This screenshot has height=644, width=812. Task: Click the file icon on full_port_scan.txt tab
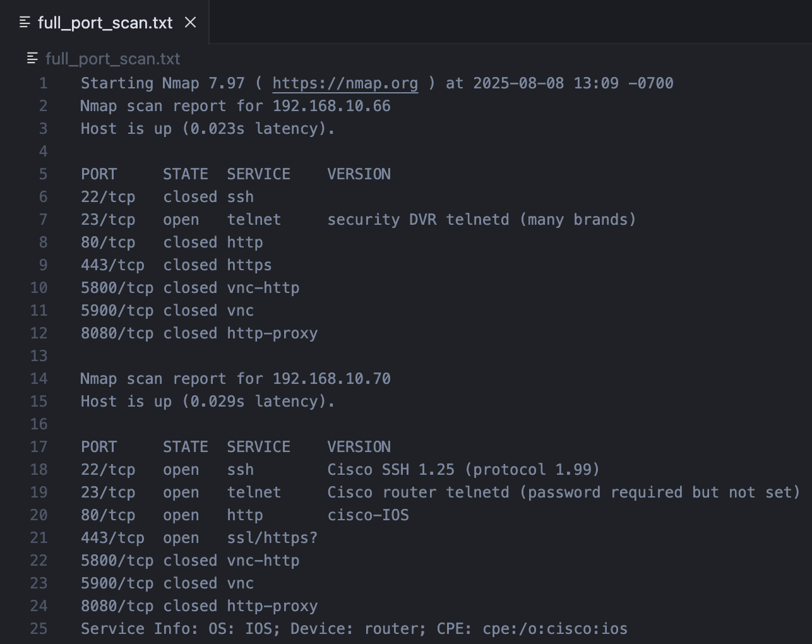(25, 23)
